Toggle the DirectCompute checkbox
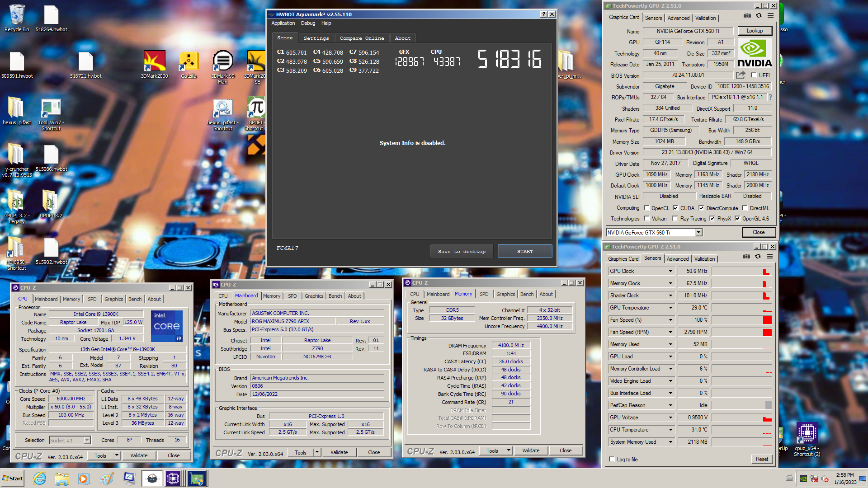868x488 pixels. (x=701, y=208)
